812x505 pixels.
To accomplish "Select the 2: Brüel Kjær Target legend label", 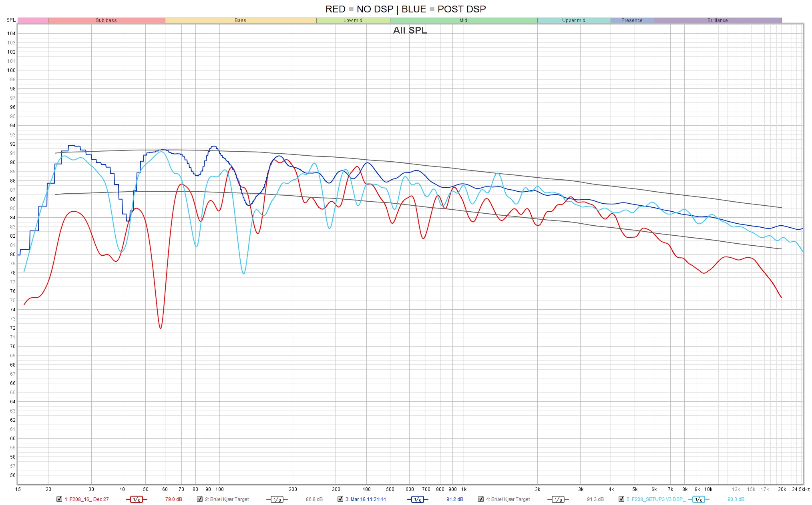I will (227, 499).
